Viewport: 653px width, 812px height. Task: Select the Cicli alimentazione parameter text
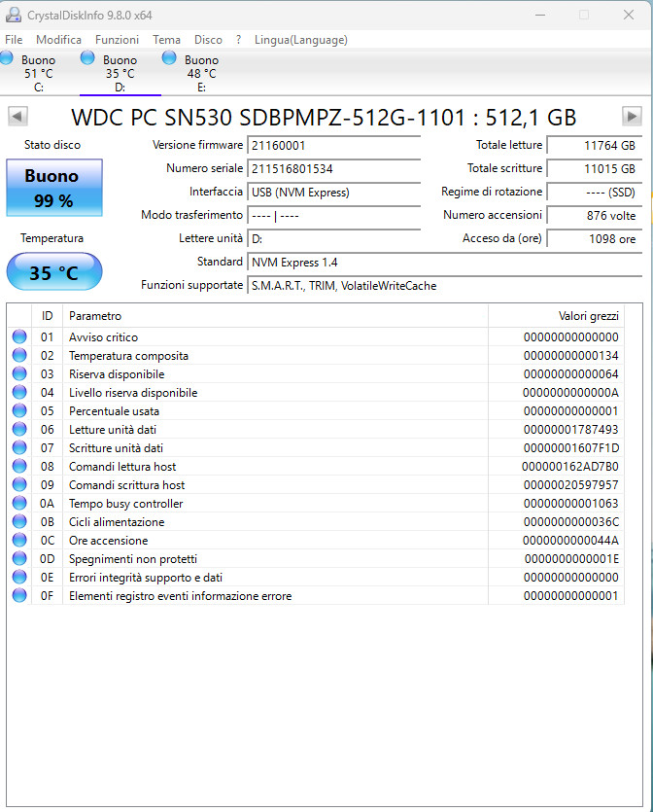(117, 522)
